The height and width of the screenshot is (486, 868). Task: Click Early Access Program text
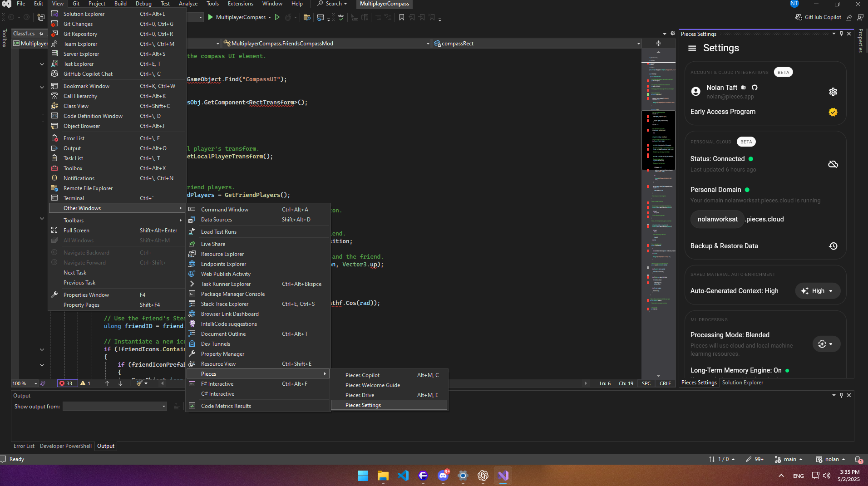(723, 112)
